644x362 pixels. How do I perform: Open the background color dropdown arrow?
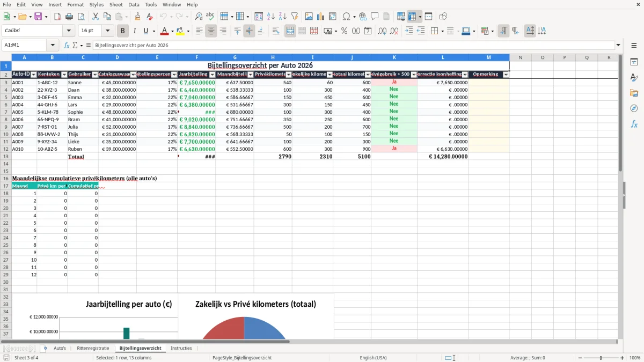coord(188,31)
